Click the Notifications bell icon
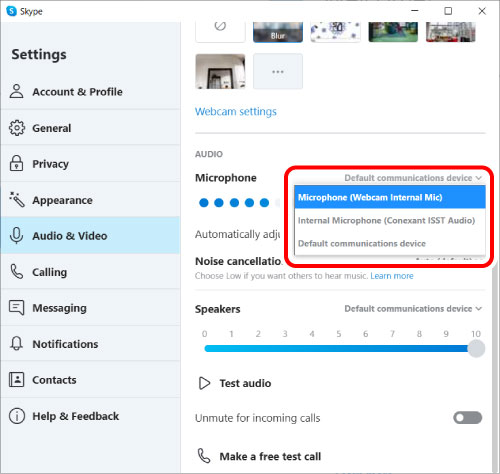500x474 pixels. coord(16,343)
